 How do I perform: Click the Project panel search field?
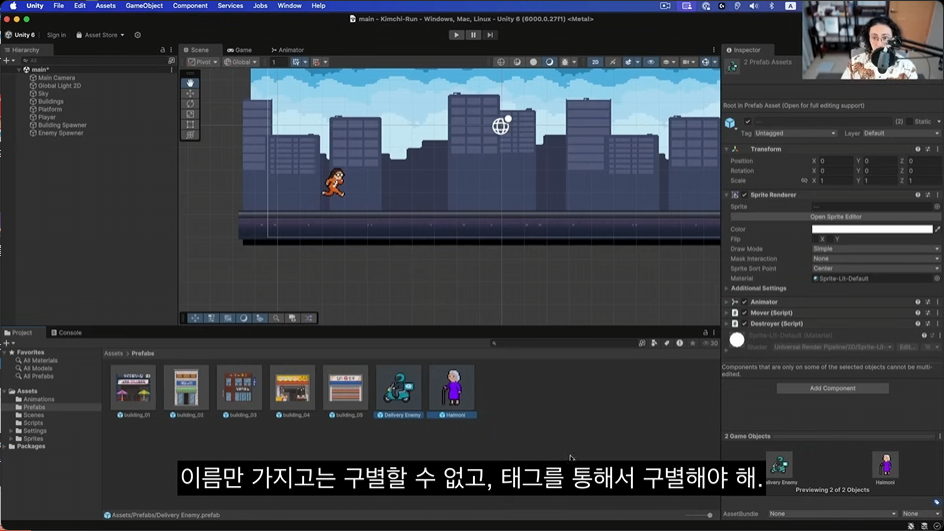coord(563,343)
